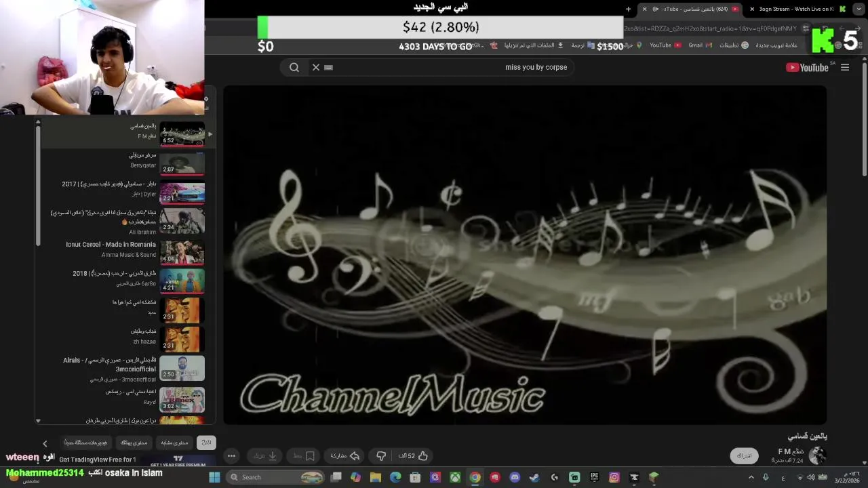Select the recently uploaded videos chip
The height and width of the screenshot is (488, 868).
click(x=85, y=443)
